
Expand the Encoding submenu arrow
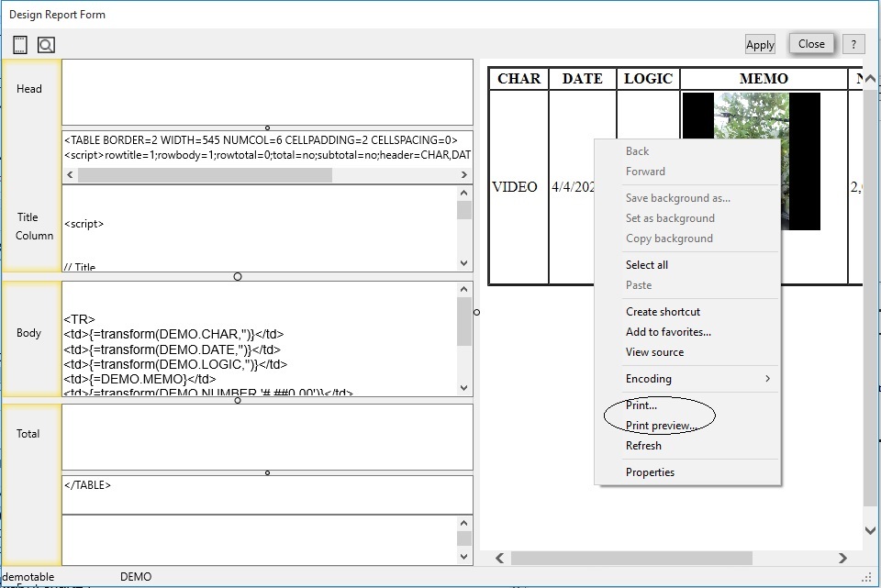[767, 379]
